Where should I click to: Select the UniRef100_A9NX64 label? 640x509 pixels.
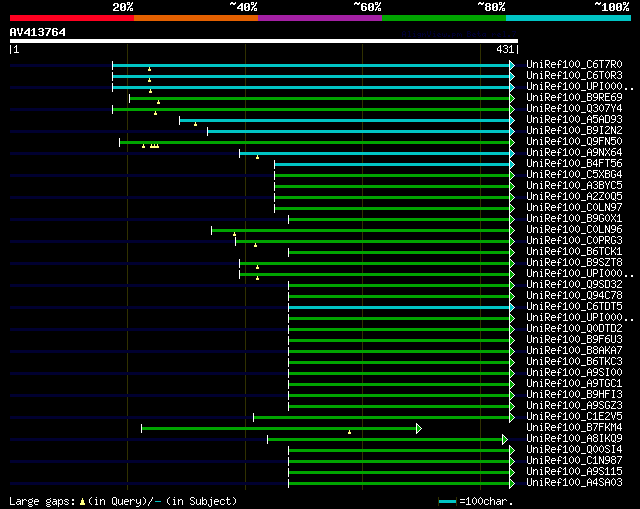pyautogui.click(x=574, y=153)
